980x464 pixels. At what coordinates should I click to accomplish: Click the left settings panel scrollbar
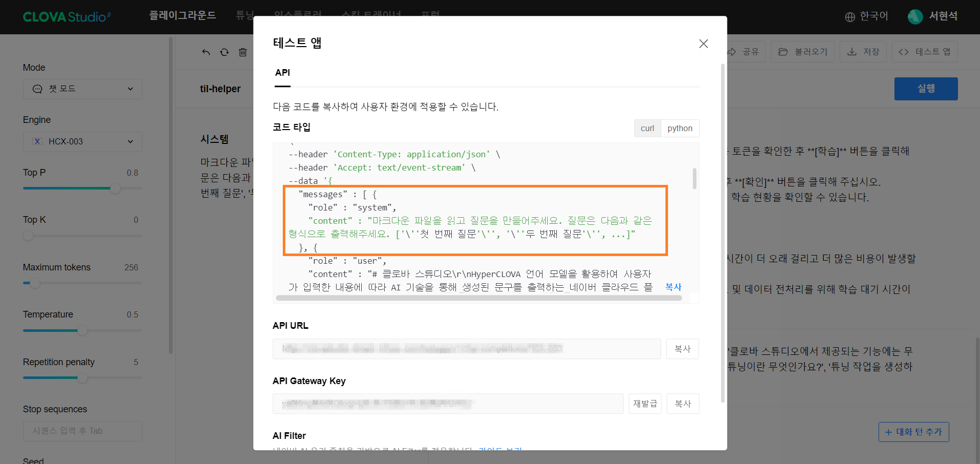point(171,195)
